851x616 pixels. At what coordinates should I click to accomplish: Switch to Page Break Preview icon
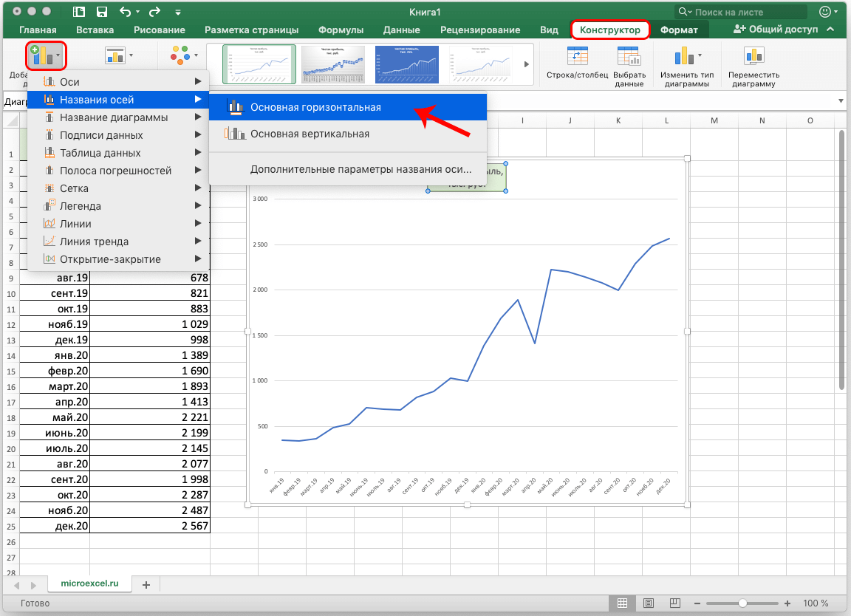tap(674, 603)
